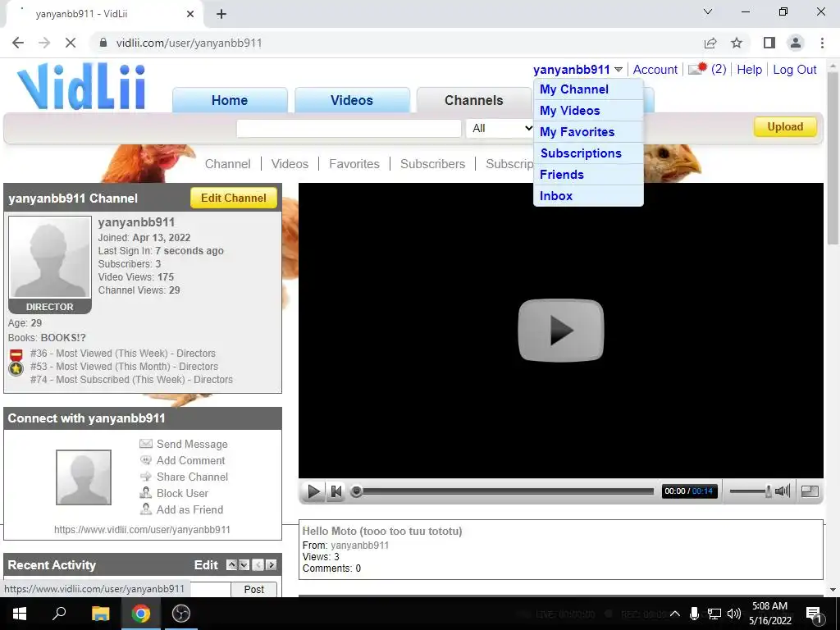
Task: Collapse the yanyanbb911 user dropdown arrow
Action: [619, 70]
